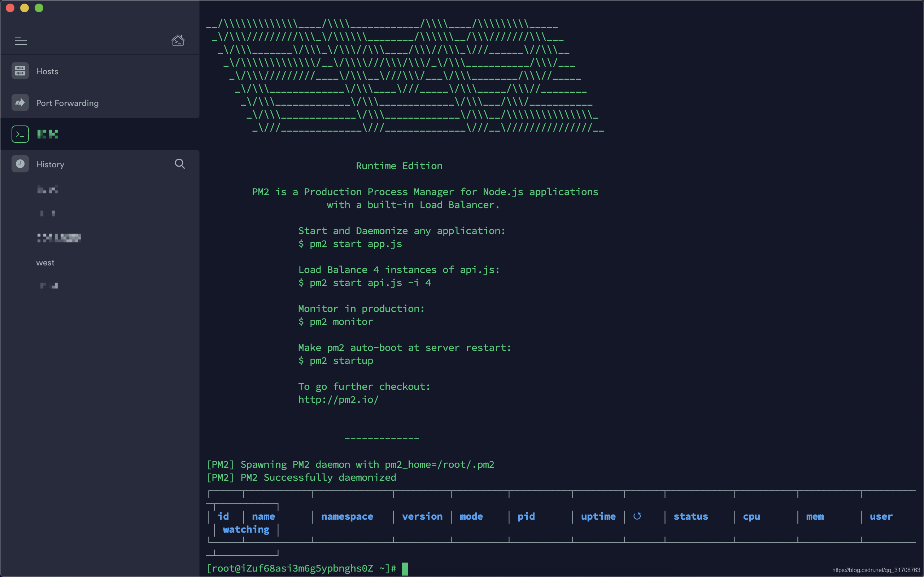Image resolution: width=924 pixels, height=577 pixels.
Task: Click the csdn blog watermark URL
Action: click(876, 570)
